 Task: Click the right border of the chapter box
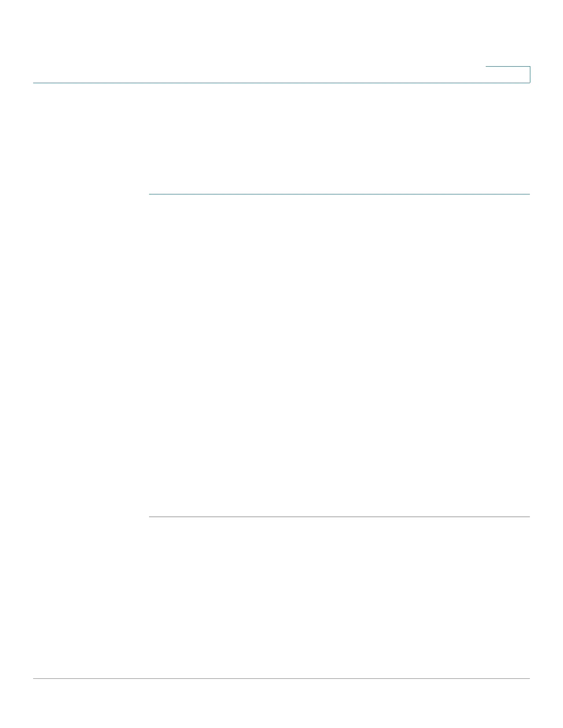pyautogui.click(x=530, y=74)
